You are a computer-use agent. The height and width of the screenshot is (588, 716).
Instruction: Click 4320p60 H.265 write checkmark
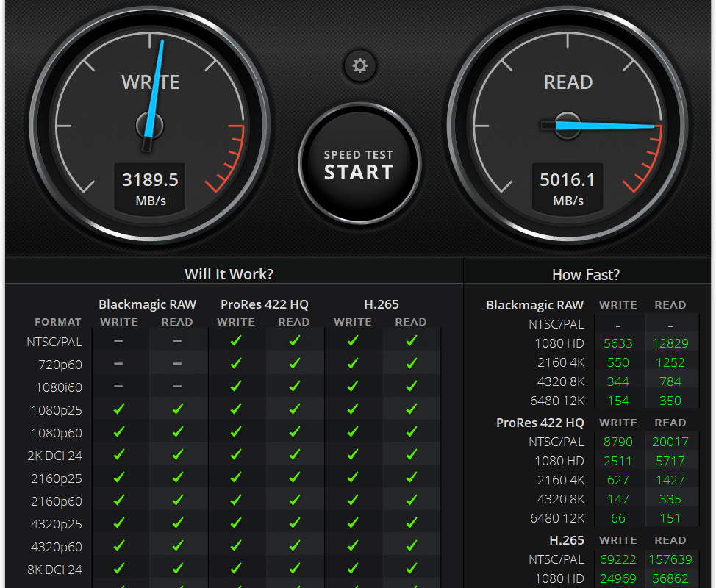point(353,545)
